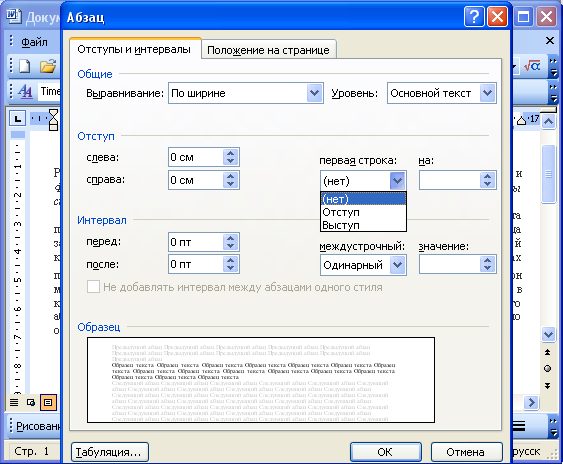Click the dialog Help question-mark button

pyautogui.click(x=474, y=17)
